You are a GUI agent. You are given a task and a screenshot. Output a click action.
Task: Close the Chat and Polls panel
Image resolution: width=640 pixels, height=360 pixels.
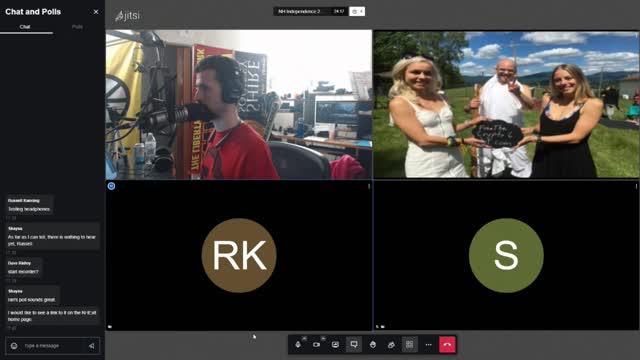(x=96, y=12)
